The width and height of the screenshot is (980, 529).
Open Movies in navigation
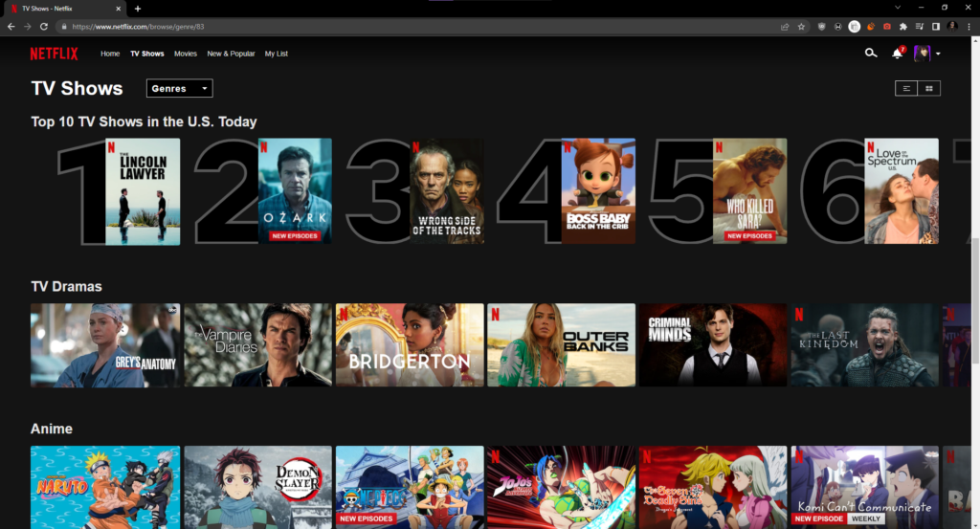(185, 54)
